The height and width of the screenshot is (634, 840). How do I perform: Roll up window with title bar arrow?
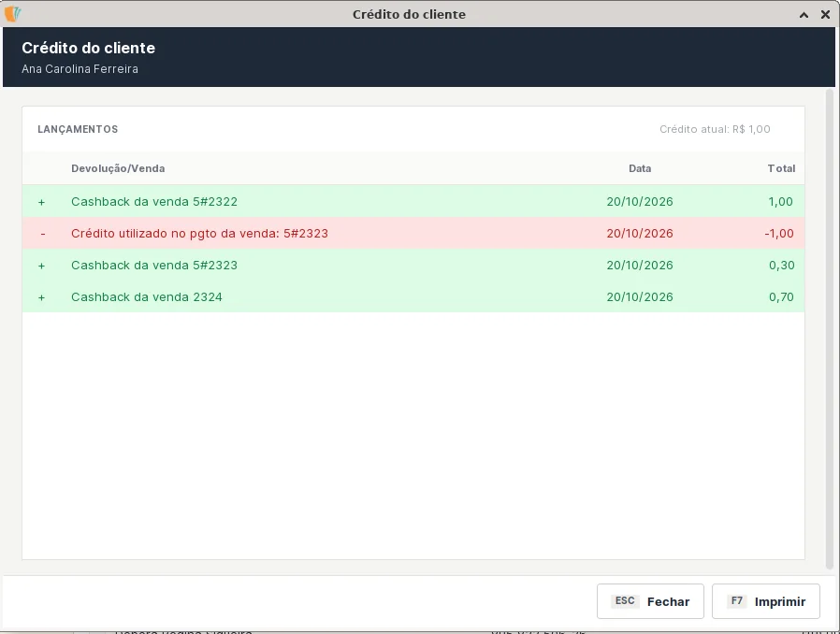804,15
